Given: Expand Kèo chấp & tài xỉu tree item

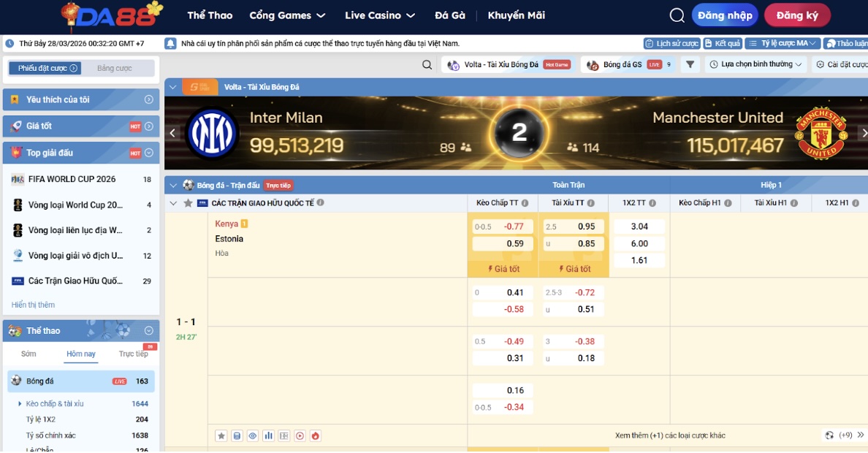Looking at the screenshot, I should point(20,404).
